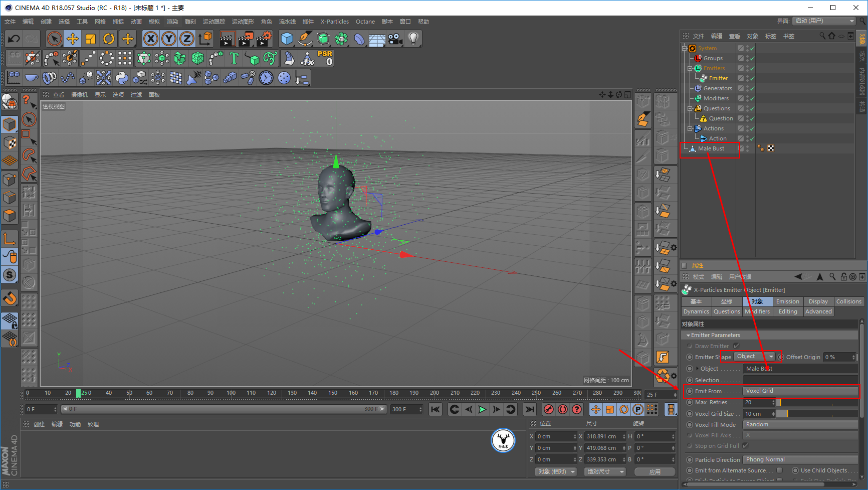Click the Cube primitive icon
Image resolution: width=868 pixels, height=490 pixels.
[x=287, y=39]
